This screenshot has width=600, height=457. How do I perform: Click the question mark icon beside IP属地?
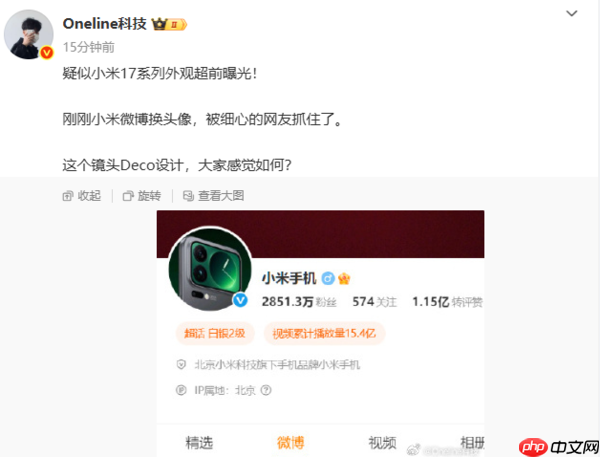click(266, 390)
